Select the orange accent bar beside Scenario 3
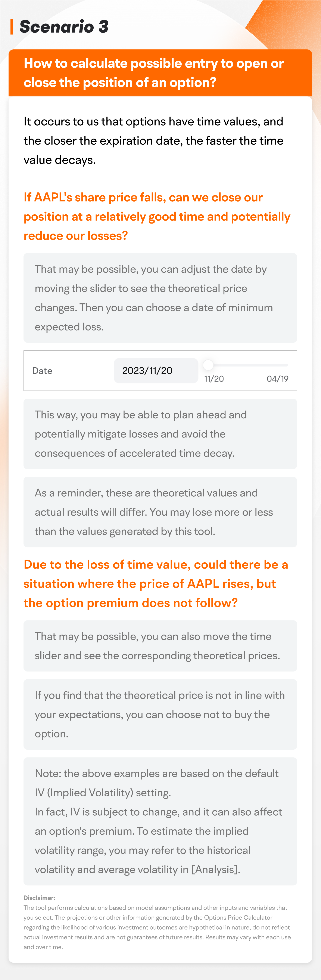This screenshot has width=321, height=980. coord(12,27)
